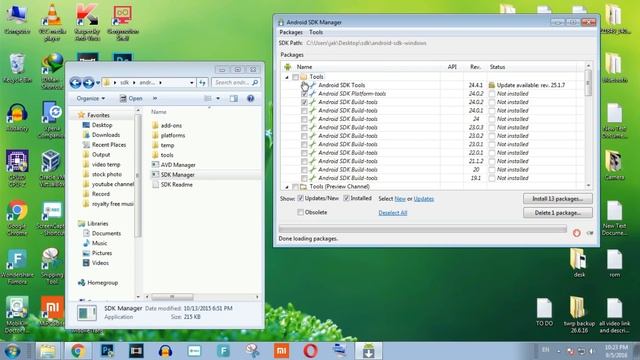Check Android SDK Build-tools rev 24.0.1

pos(304,111)
